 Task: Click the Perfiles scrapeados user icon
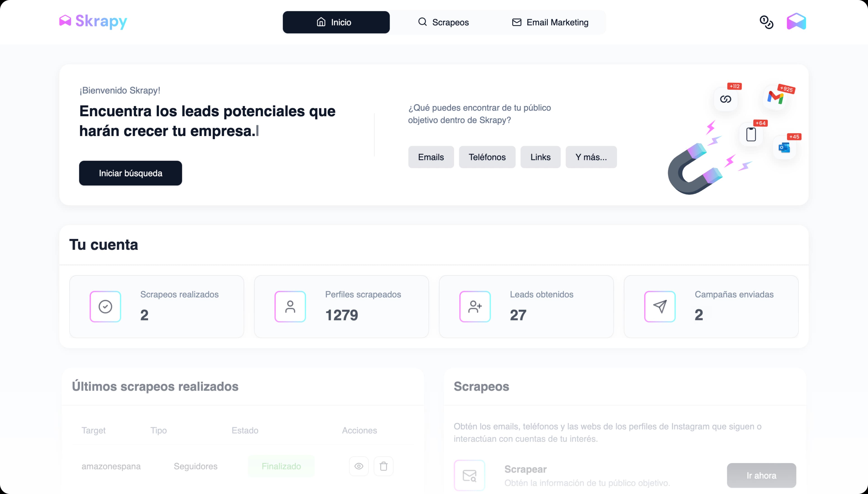coord(290,306)
